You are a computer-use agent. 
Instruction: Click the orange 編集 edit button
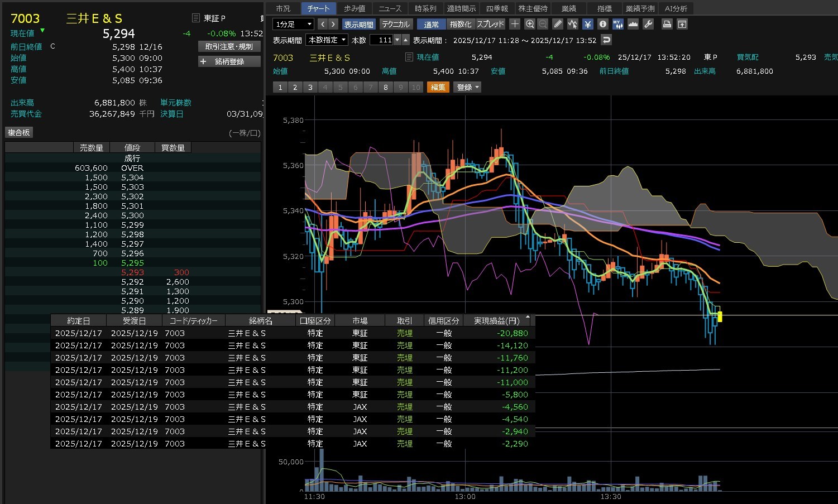tap(438, 87)
